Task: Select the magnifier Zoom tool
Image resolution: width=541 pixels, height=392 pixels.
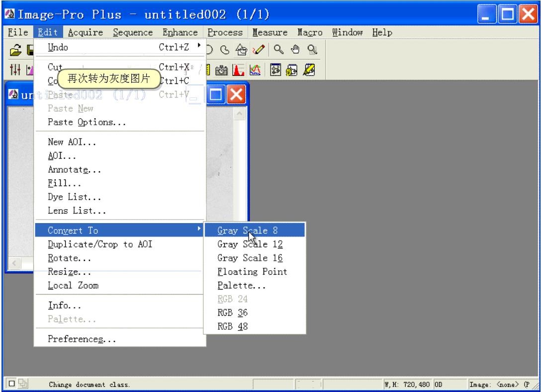Action: click(x=278, y=50)
